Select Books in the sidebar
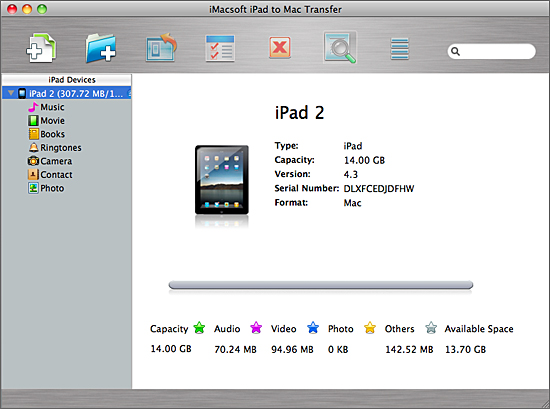Image resolution: width=550 pixels, height=409 pixels. click(x=46, y=134)
